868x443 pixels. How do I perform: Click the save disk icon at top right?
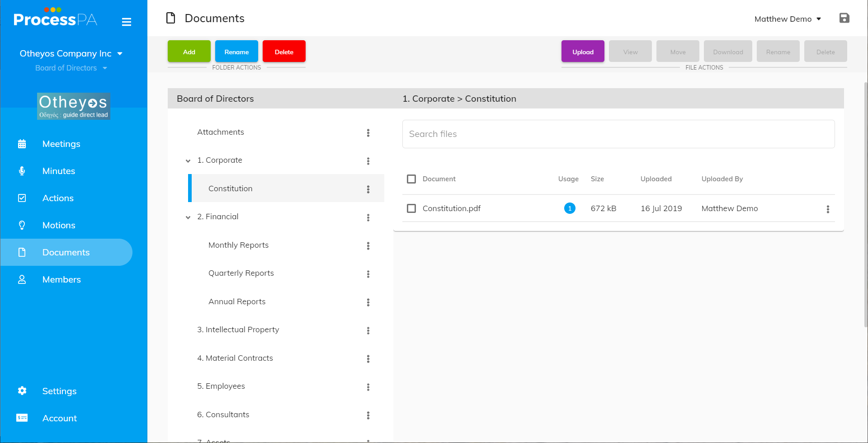pyautogui.click(x=844, y=18)
